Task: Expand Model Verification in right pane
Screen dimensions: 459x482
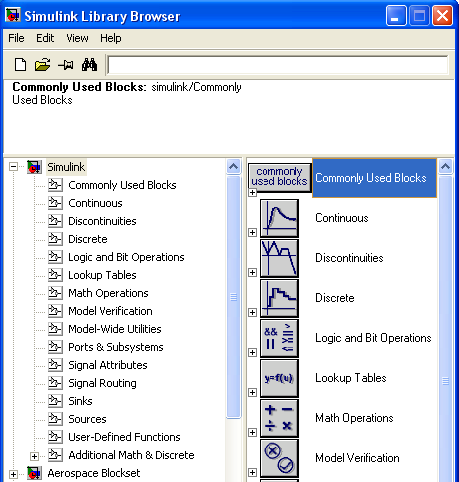Action: (252, 472)
